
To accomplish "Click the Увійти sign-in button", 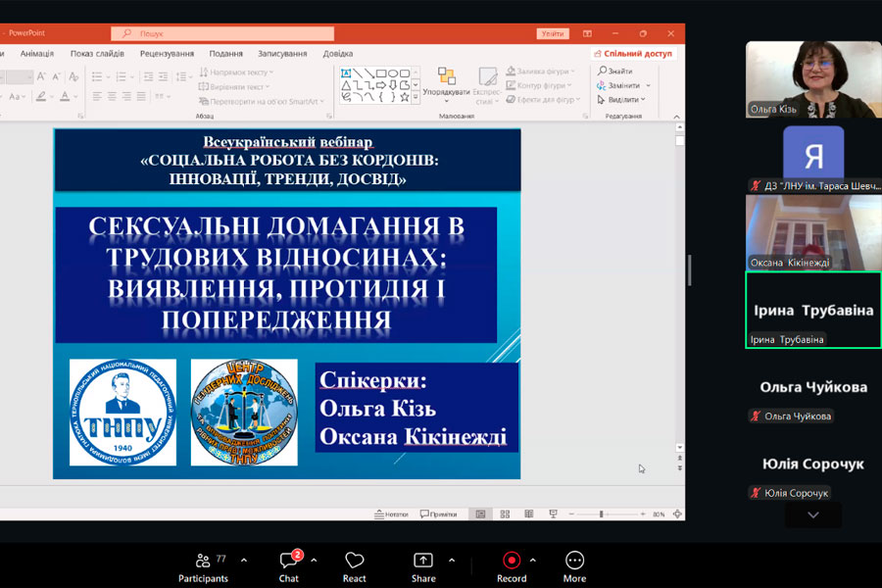I will [x=553, y=33].
